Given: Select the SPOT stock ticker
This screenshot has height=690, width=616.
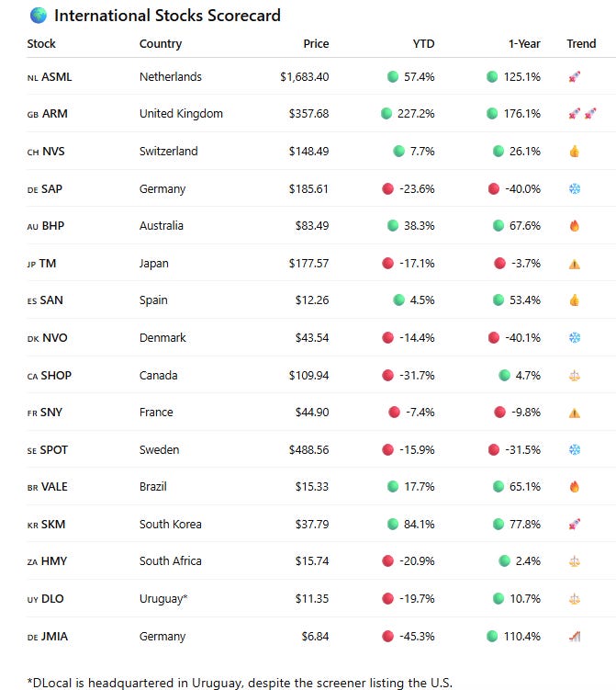Looking at the screenshot, I should point(53,449).
